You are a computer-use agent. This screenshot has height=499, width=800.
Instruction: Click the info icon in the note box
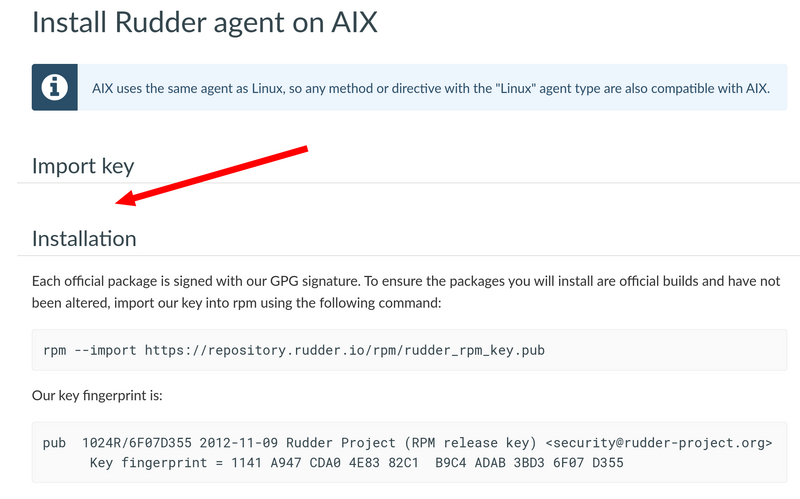[55, 87]
